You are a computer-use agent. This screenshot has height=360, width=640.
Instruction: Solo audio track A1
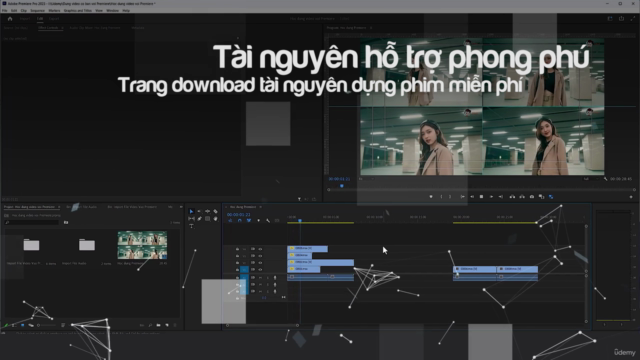pos(267,278)
